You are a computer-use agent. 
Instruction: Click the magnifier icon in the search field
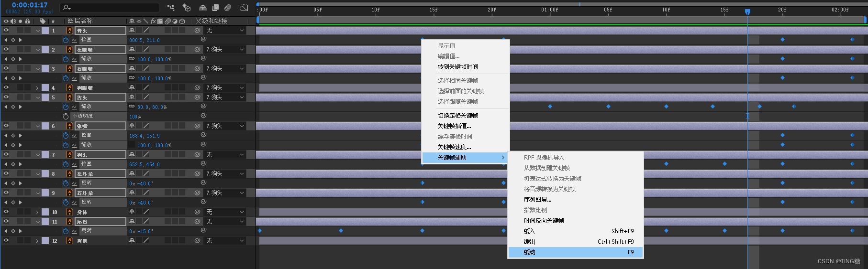coord(66,8)
